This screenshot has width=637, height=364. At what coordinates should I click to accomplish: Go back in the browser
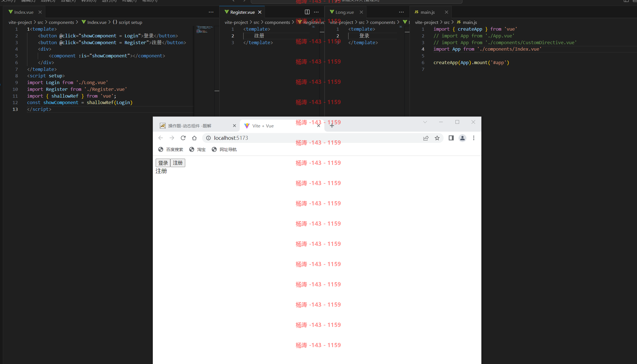(160, 138)
